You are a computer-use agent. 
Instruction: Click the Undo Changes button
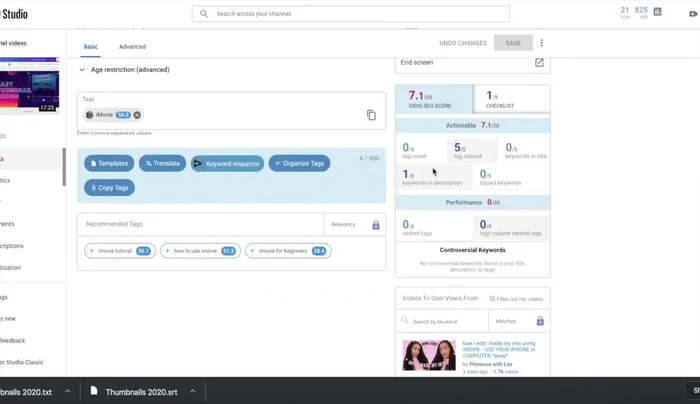pos(463,43)
